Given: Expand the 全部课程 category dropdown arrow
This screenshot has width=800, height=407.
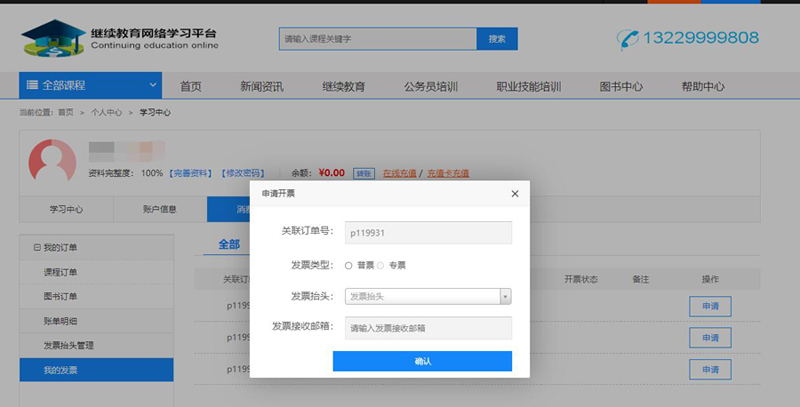Looking at the screenshot, I should (x=153, y=86).
